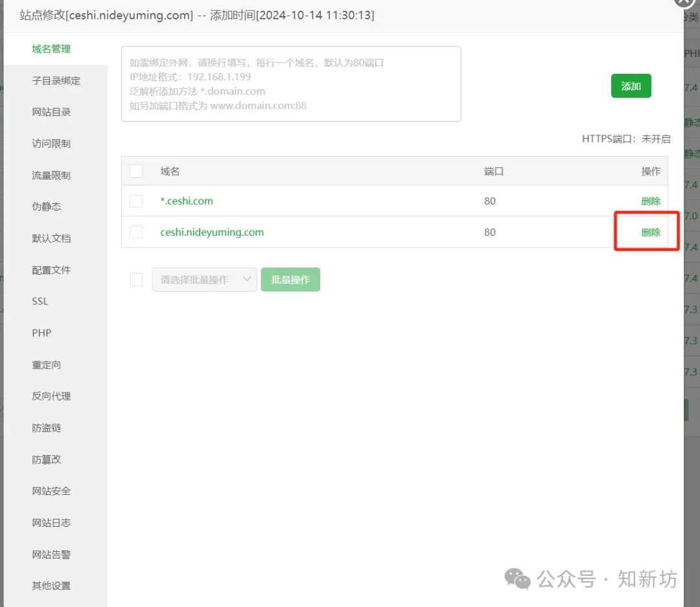Go to 流量限制 section
This screenshot has height=607, width=700.
tap(51, 176)
